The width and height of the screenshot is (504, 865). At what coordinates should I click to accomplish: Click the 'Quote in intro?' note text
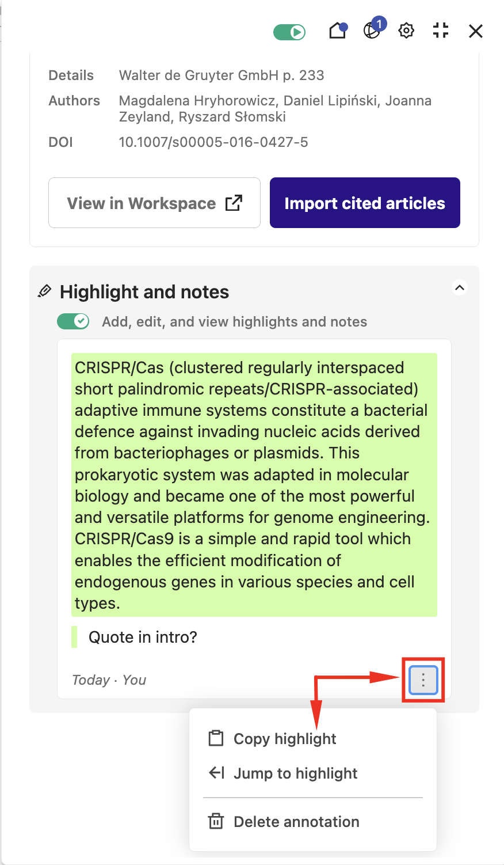(x=143, y=637)
